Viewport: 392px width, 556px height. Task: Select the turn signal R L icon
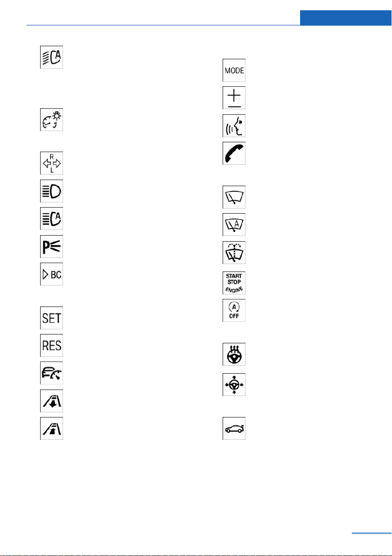51,163
